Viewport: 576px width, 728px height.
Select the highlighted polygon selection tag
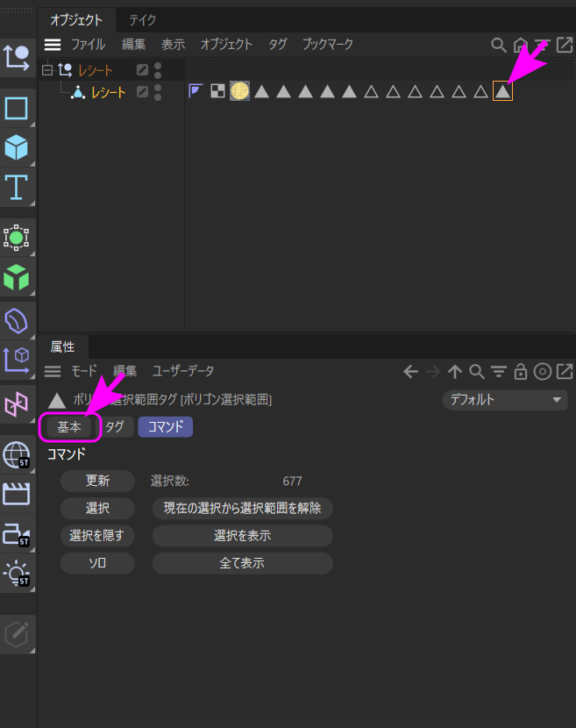(502, 90)
